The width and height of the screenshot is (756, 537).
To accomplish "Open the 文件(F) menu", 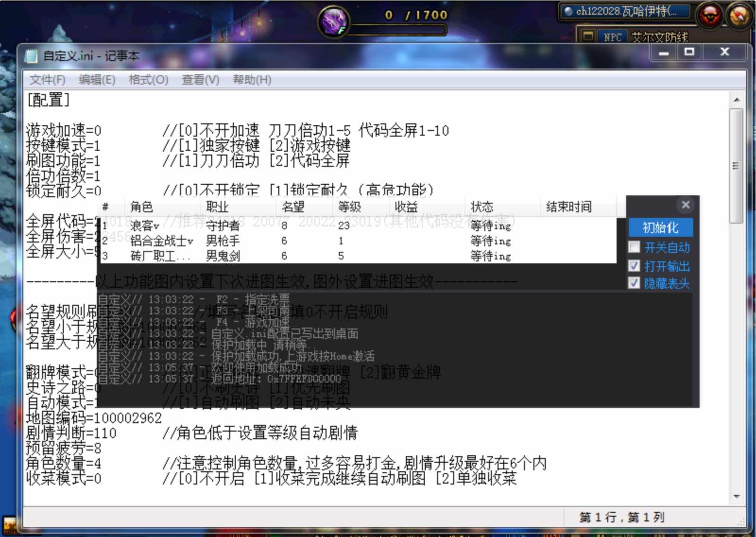I will tap(47, 79).
